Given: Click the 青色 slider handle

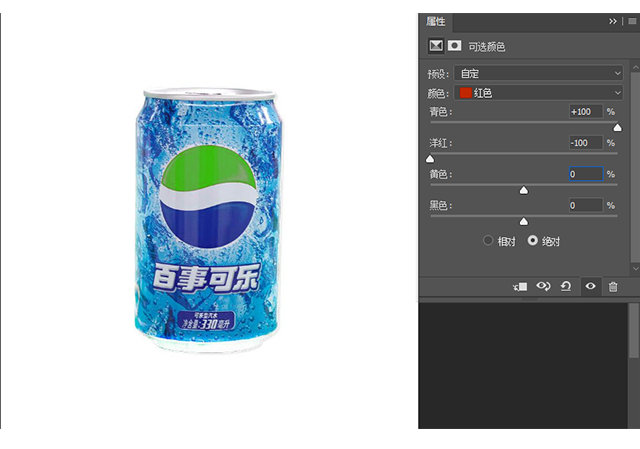Looking at the screenshot, I should (x=617, y=128).
